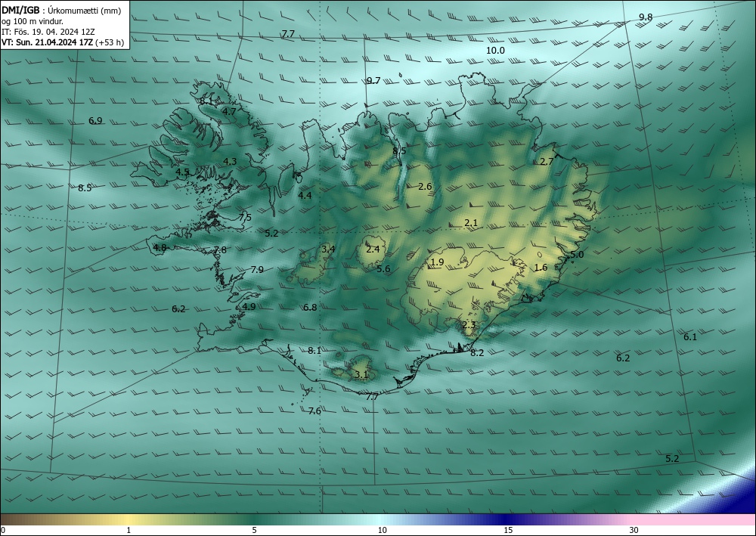Click the 6.9 value on the map
This screenshot has width=756, height=536.
click(95, 120)
